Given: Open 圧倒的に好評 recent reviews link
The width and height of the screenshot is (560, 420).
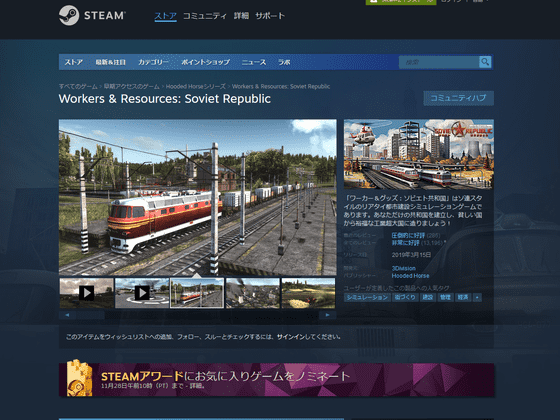Looking at the screenshot, I should point(408,235).
